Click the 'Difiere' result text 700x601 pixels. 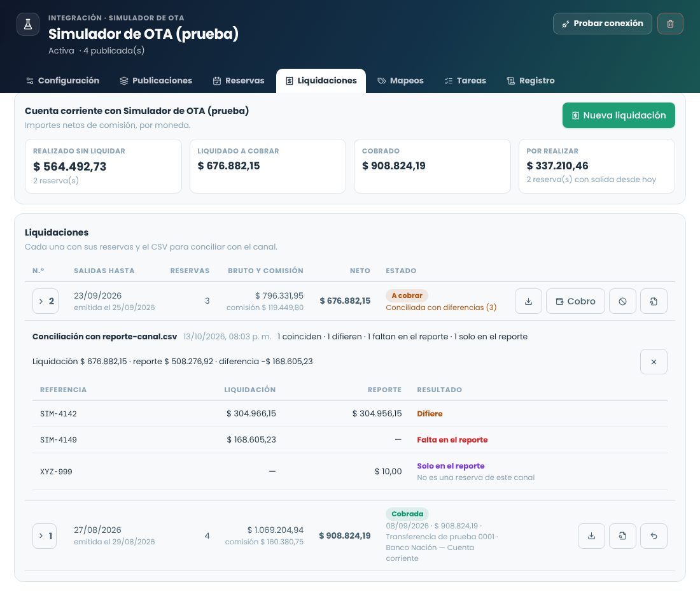point(430,414)
